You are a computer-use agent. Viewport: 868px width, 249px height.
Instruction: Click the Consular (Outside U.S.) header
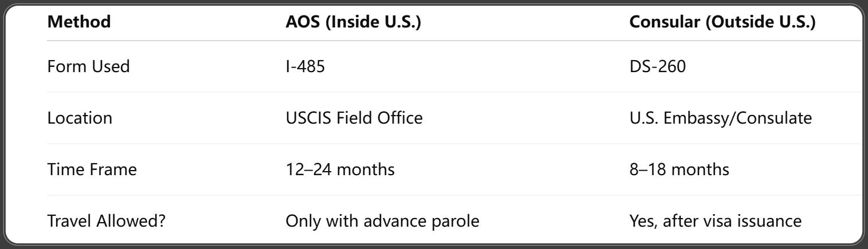(x=722, y=23)
